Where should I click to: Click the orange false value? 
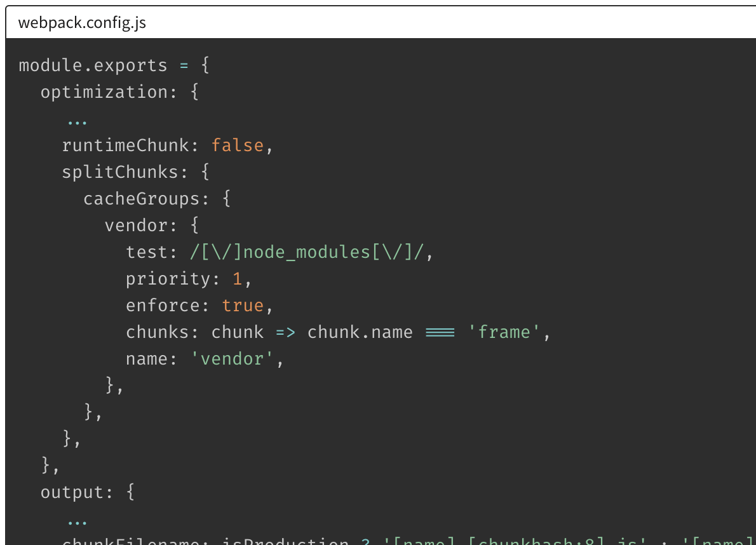tap(237, 145)
